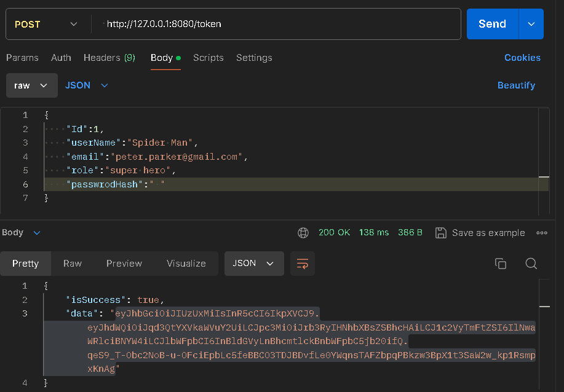Image resolution: width=564 pixels, height=392 pixels.
Task: Click the request URL input field
Action: 277,24
